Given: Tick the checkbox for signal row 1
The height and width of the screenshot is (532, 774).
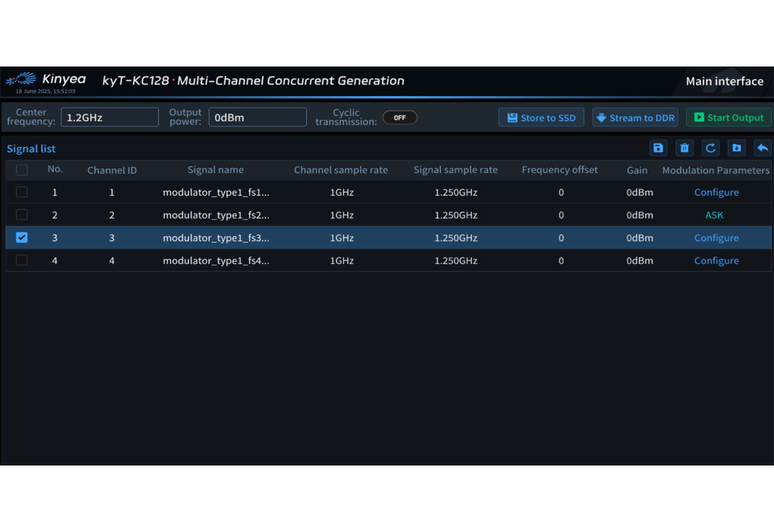Looking at the screenshot, I should 22,192.
